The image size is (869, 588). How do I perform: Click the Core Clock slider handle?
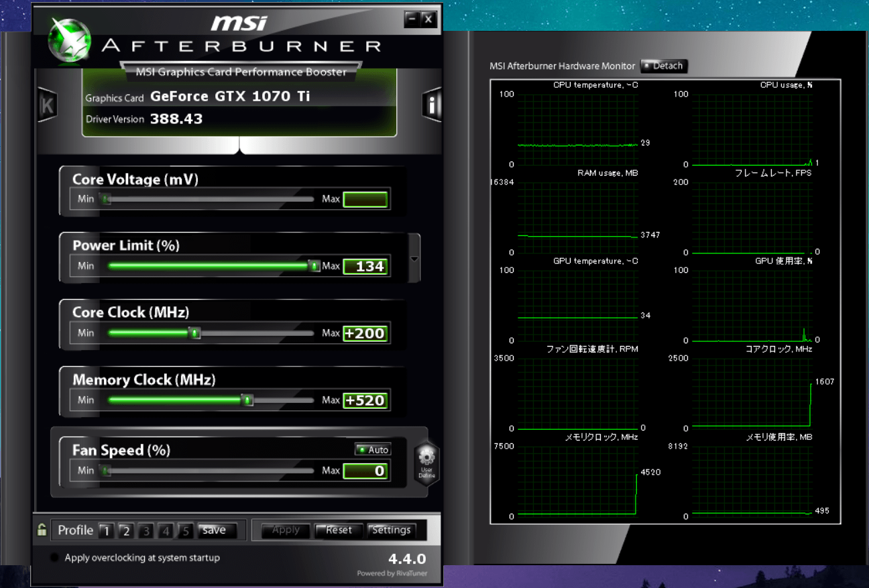click(x=194, y=333)
